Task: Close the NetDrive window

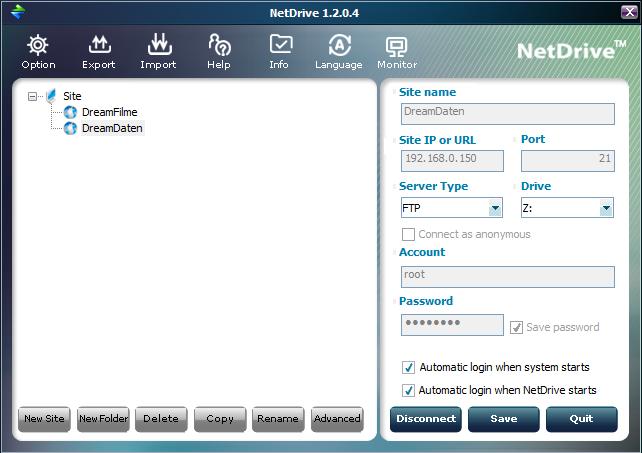Action: (x=629, y=12)
